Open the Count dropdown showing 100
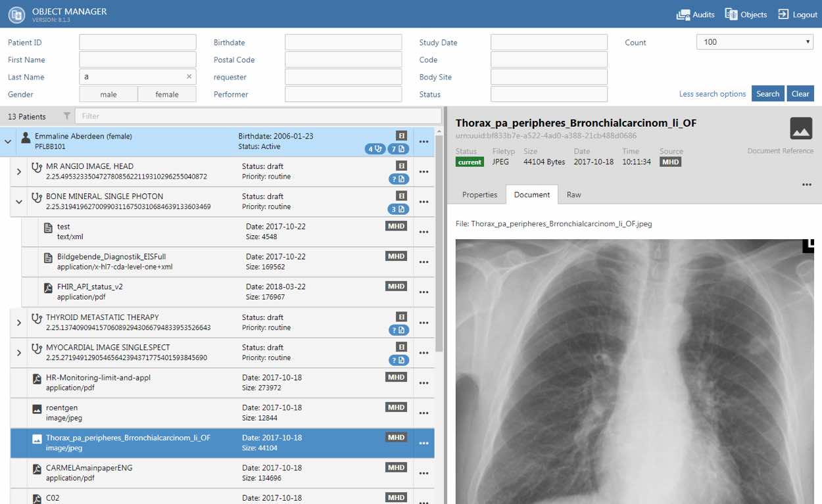 (754, 42)
